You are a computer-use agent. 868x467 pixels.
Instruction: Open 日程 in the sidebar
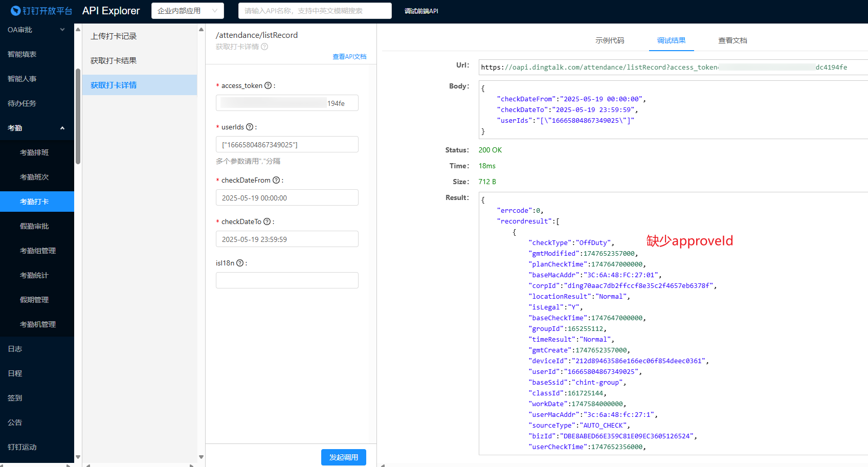[x=15, y=373]
